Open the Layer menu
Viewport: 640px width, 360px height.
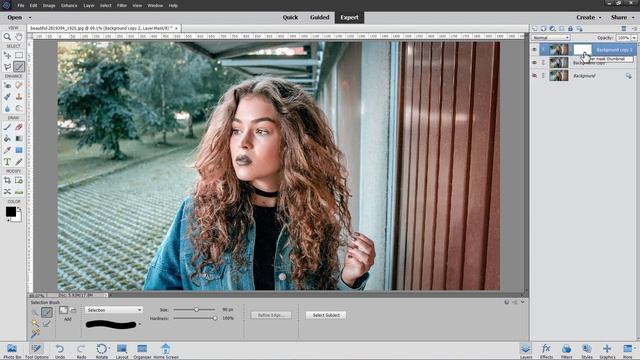coord(89,6)
